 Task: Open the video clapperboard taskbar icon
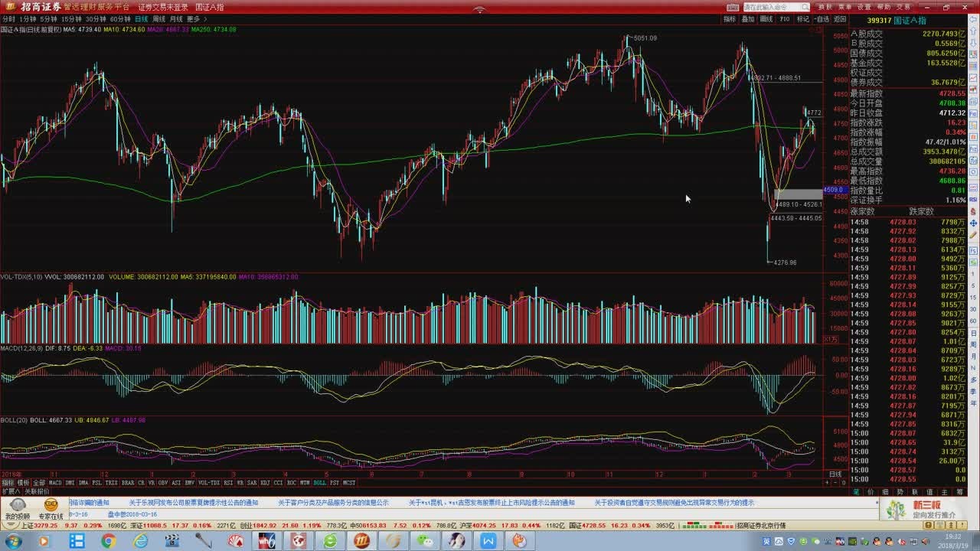[171, 541]
